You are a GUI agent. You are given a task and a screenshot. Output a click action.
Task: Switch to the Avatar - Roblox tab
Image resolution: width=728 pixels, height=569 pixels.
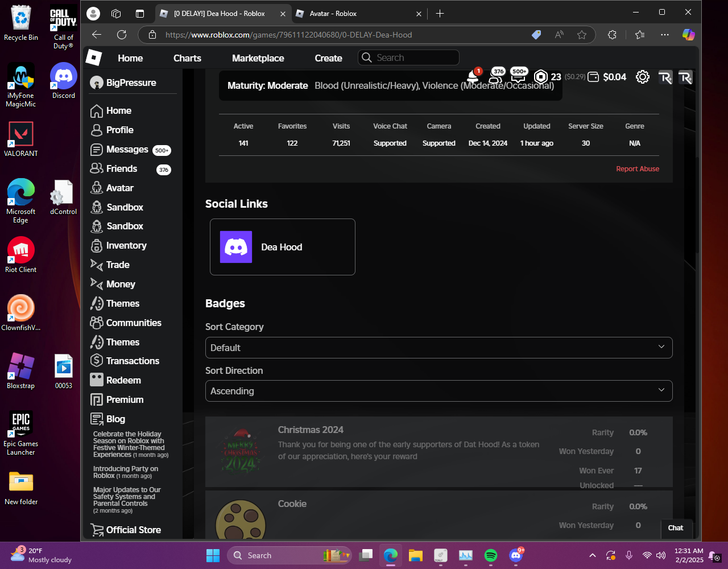[358, 14]
